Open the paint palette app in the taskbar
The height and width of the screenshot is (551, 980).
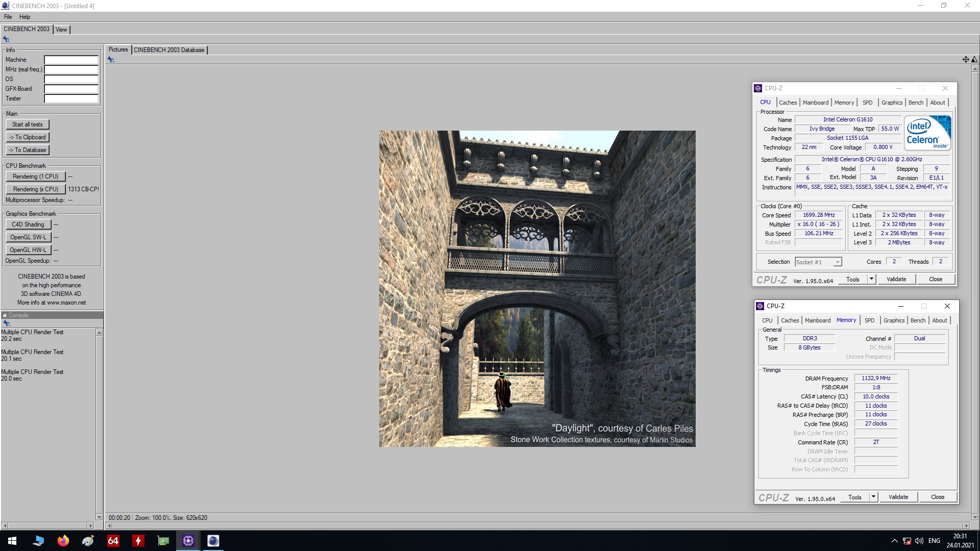point(88,541)
